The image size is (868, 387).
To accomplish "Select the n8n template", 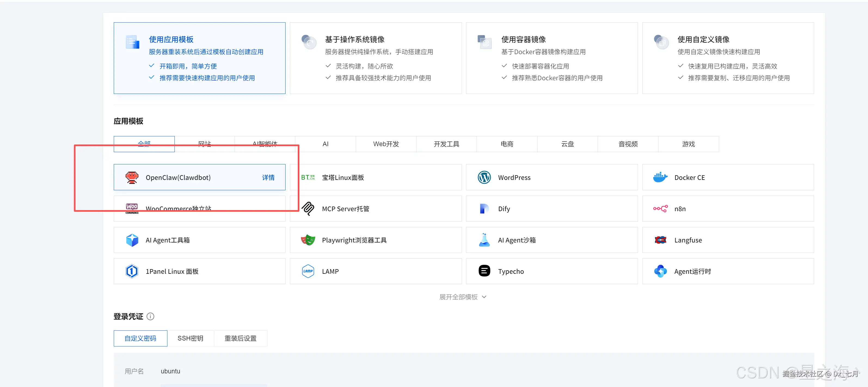I will click(x=728, y=209).
